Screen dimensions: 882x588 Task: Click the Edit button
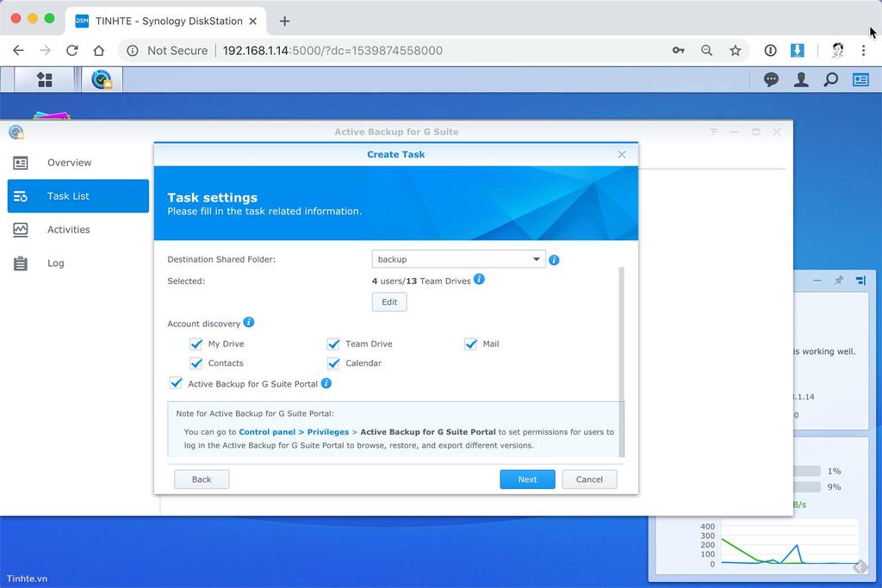click(x=389, y=302)
